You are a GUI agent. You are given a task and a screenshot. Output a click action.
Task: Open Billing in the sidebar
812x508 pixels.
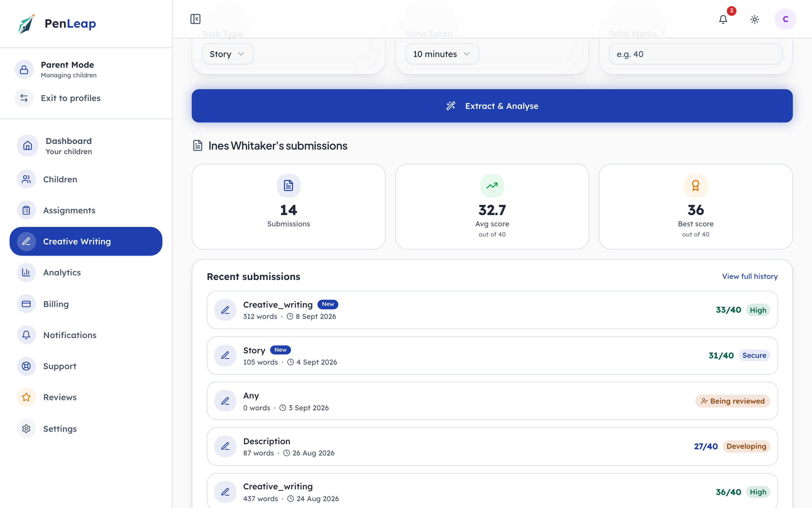(86, 304)
